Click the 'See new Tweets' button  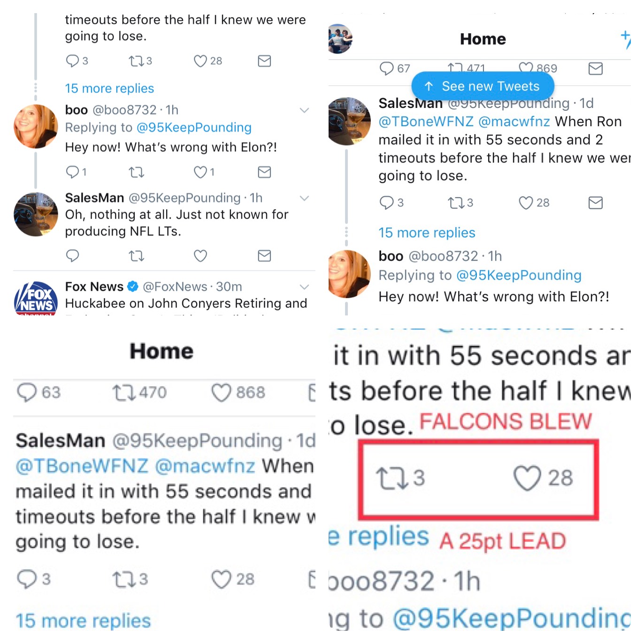point(483,86)
